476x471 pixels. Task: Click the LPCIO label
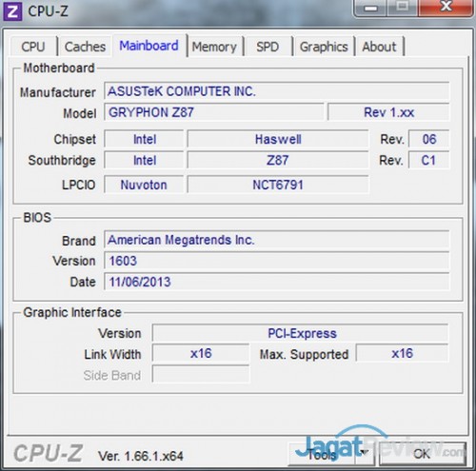pos(78,185)
